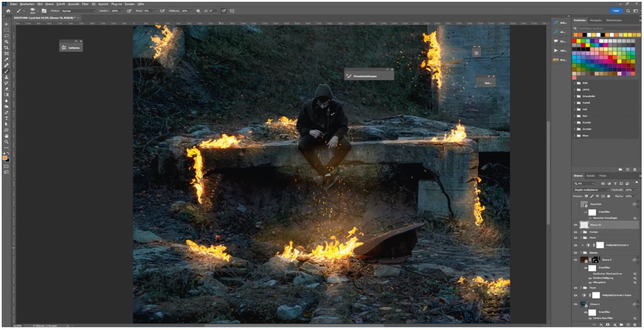Click the Home icon in options bar
This screenshot has height=330, width=644.
8,10
